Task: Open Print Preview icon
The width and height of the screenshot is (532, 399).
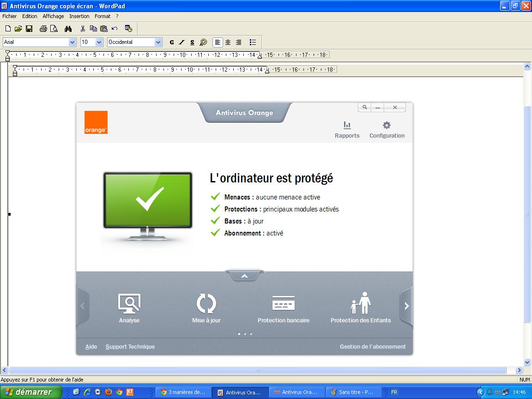Action: (x=54, y=29)
